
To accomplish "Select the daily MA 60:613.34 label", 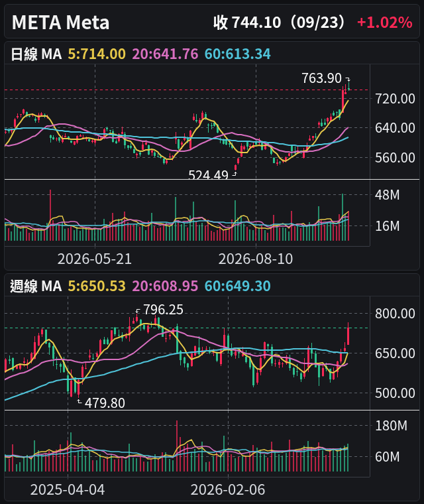I will click(x=238, y=54).
